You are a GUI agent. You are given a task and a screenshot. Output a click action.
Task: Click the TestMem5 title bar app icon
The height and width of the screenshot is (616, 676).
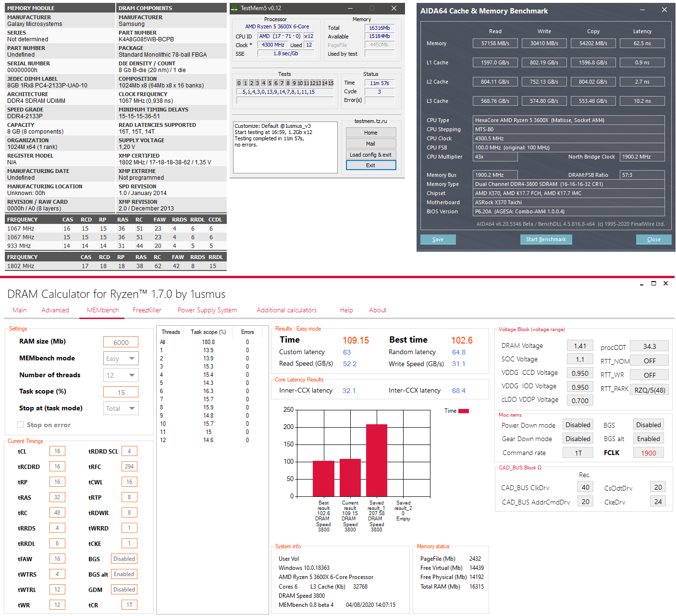coord(234,8)
